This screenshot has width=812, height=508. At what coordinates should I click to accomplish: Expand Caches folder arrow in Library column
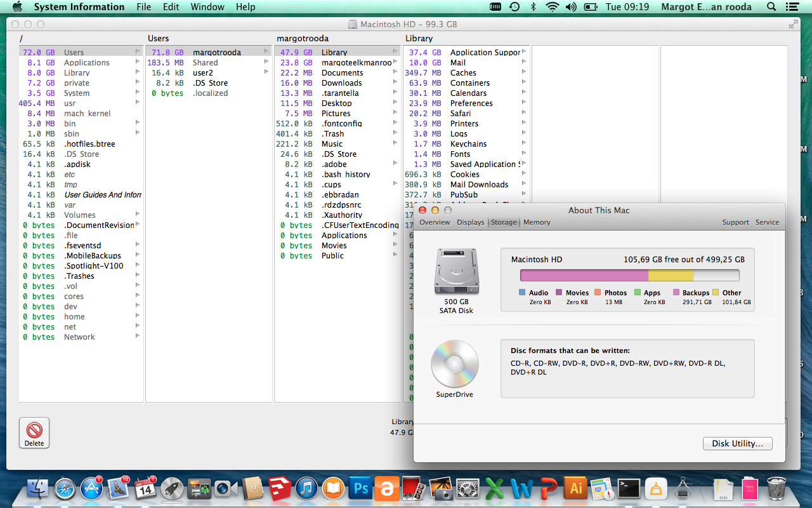(x=524, y=72)
